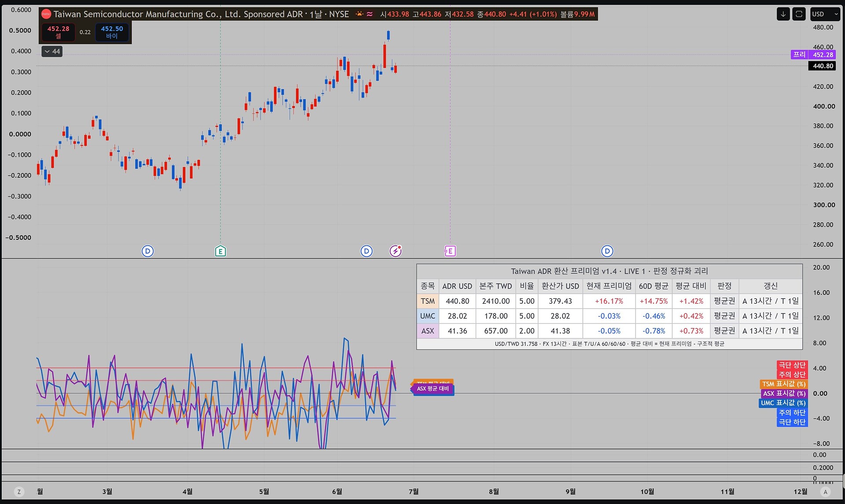The height and width of the screenshot is (504, 845).
Task: Collapse the indicator legend showing 44
Action: point(52,52)
